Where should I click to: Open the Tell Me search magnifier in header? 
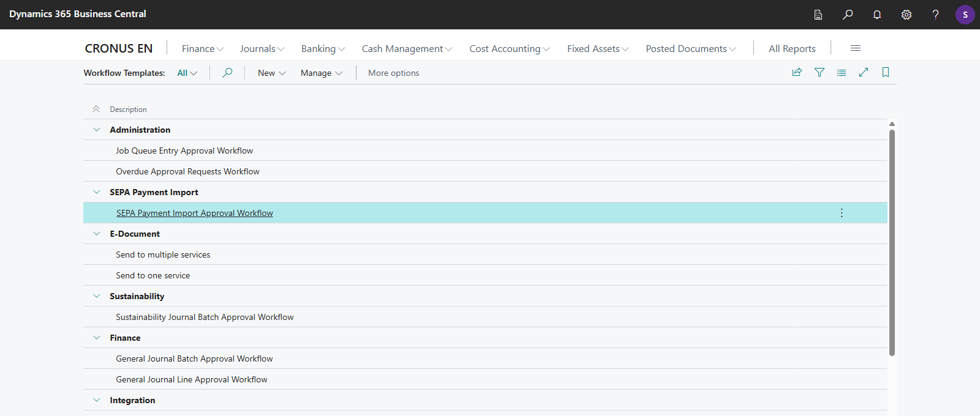point(848,15)
